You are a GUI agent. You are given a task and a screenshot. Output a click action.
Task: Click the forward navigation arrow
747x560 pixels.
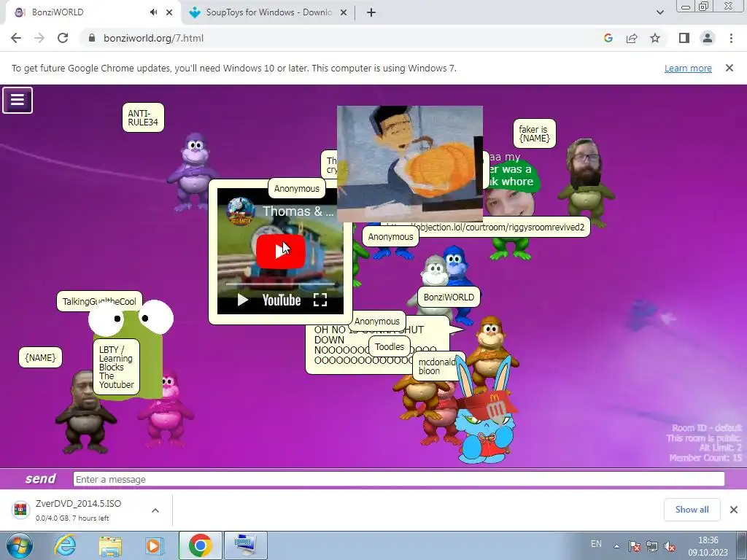(39, 38)
